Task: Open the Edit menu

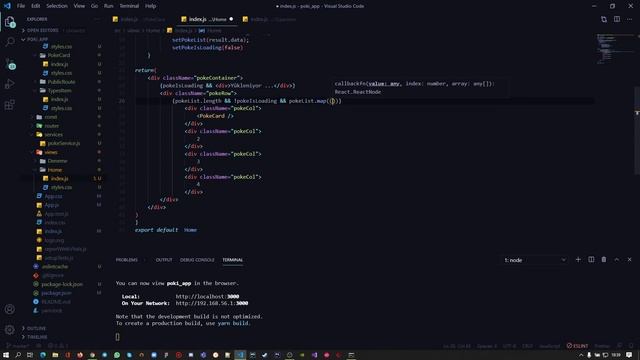Action: tap(36, 6)
